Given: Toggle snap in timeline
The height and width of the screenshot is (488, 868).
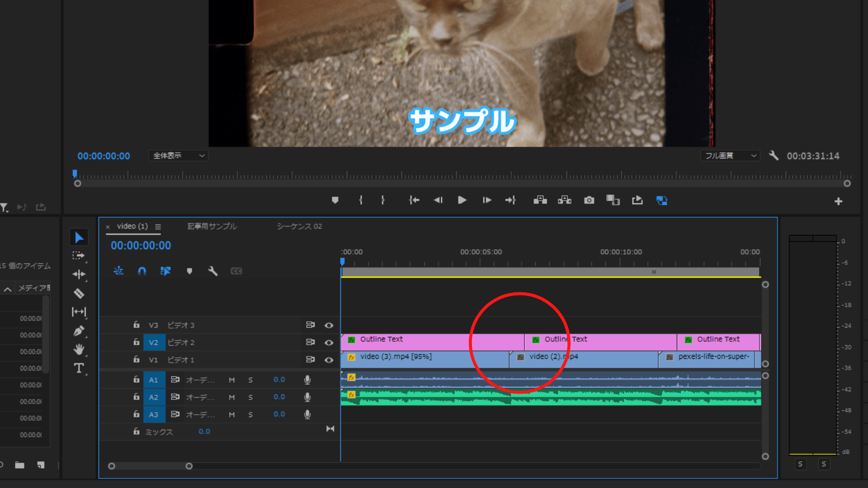Looking at the screenshot, I should tap(142, 271).
